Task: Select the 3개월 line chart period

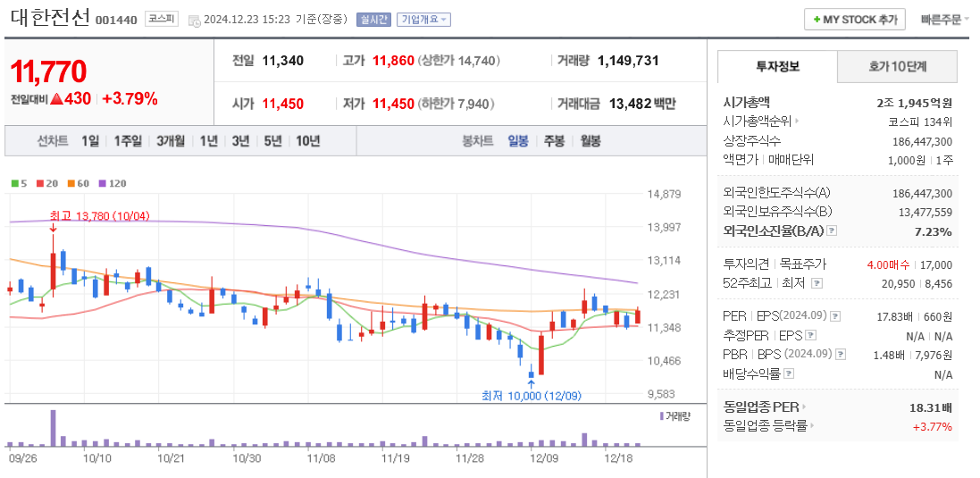Action: [x=172, y=141]
